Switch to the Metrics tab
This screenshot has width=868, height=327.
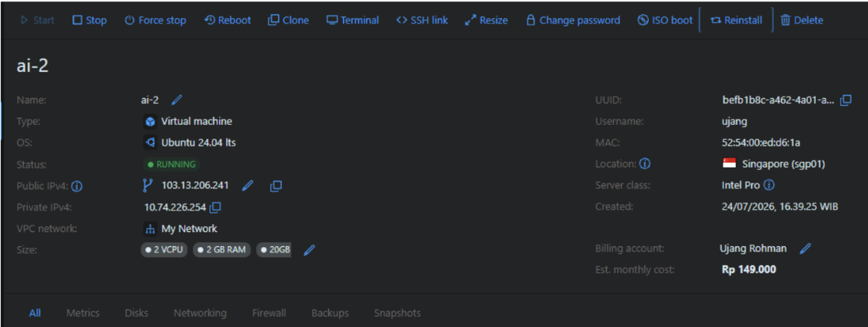(83, 313)
